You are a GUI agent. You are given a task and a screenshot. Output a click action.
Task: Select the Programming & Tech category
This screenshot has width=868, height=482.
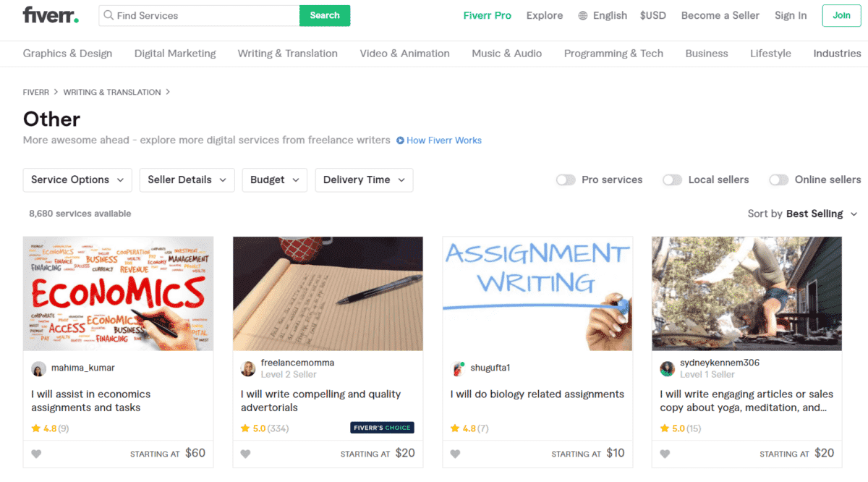(x=613, y=54)
